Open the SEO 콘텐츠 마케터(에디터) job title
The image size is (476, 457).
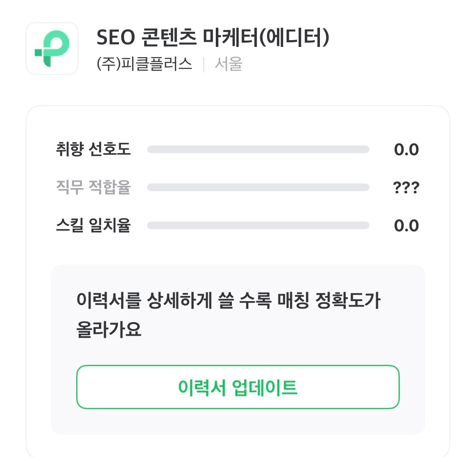212,38
